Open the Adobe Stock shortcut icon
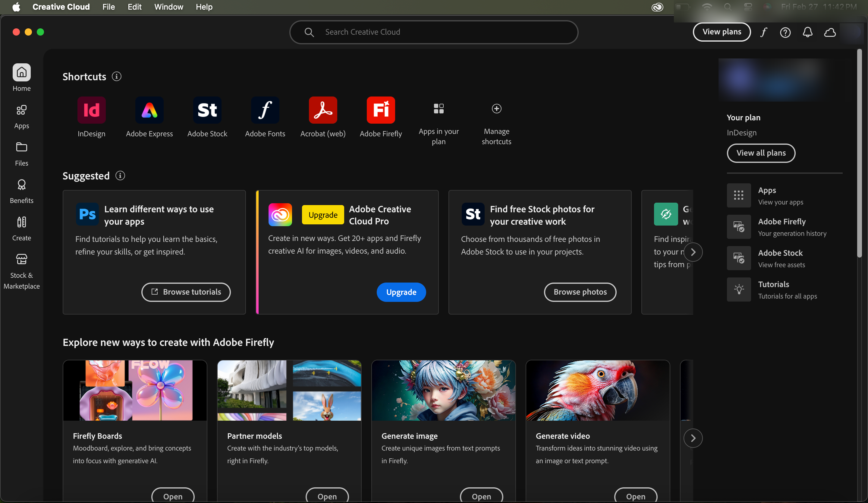Screen dimensions: 868x503 (x=207, y=110)
